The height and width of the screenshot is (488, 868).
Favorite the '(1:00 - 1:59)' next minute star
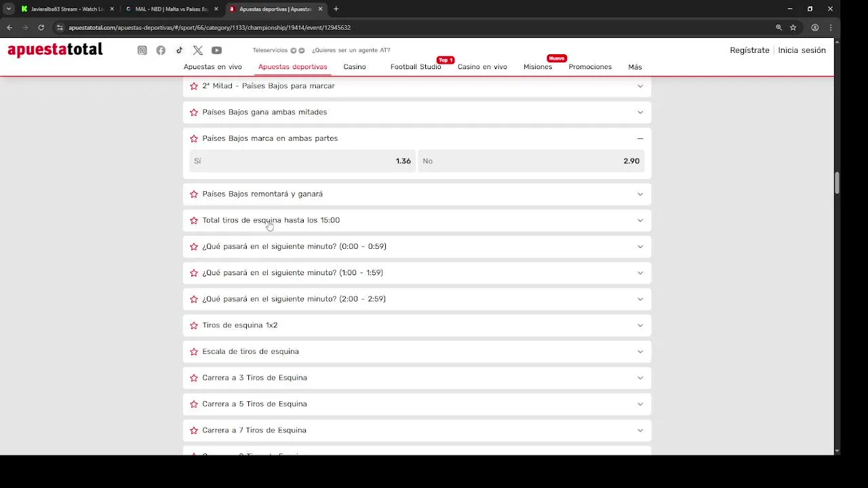tap(194, 273)
